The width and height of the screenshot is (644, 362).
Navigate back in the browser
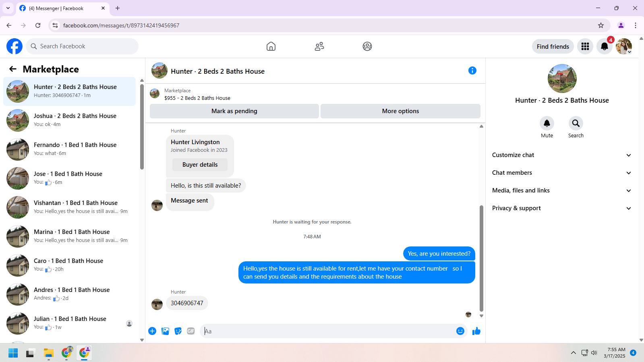click(9, 25)
